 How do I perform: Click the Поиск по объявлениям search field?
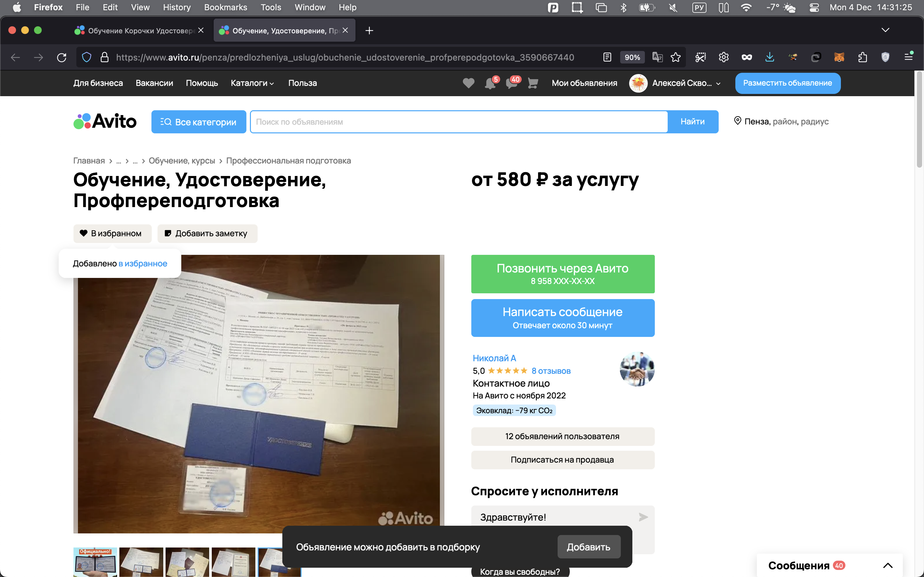pos(458,122)
